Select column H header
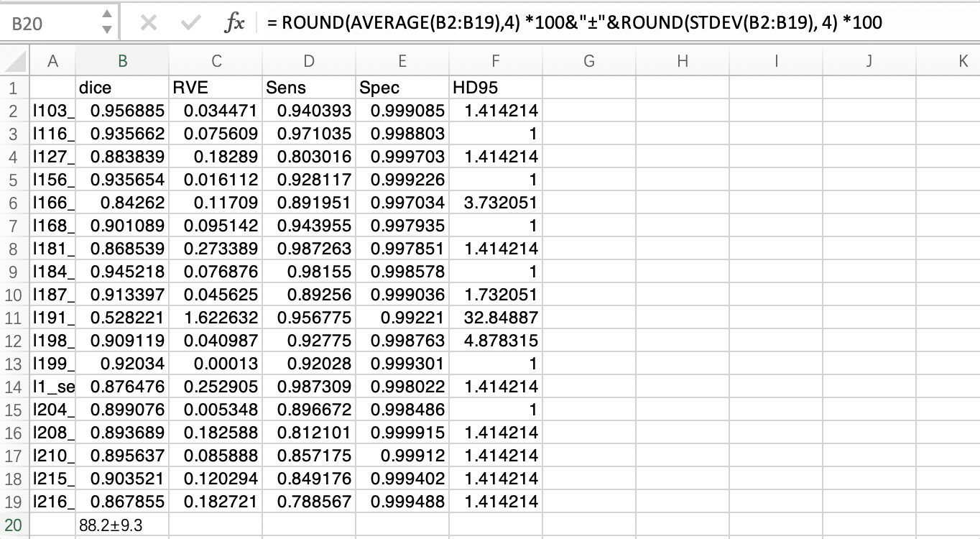 [683, 61]
